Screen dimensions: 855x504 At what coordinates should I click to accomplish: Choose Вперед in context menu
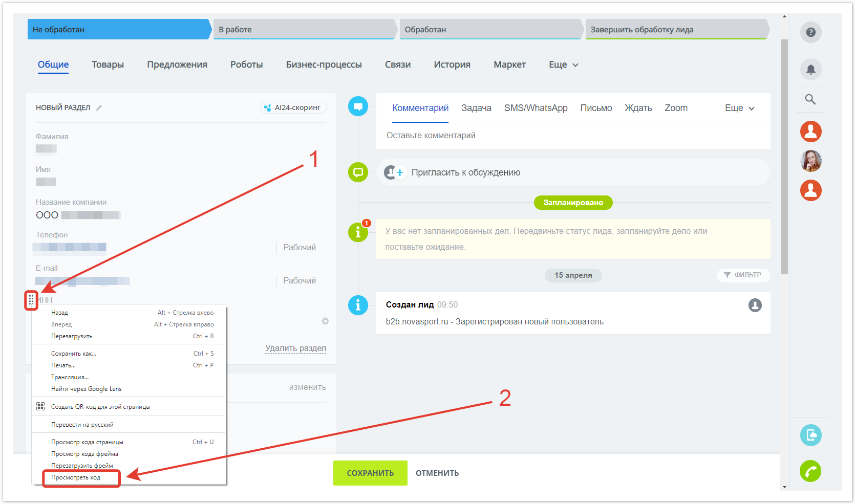129,324
